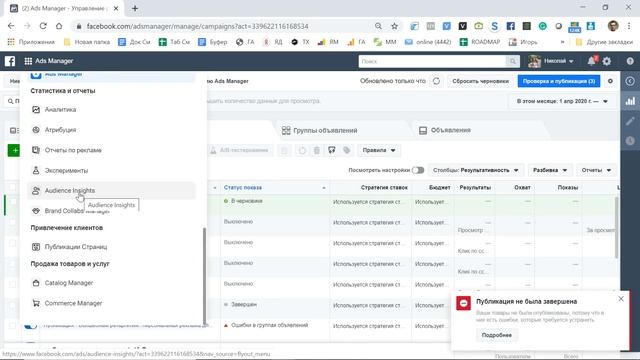Check the checkbox of the Завершен row
The image size is (640, 360).
[x=13, y=305]
